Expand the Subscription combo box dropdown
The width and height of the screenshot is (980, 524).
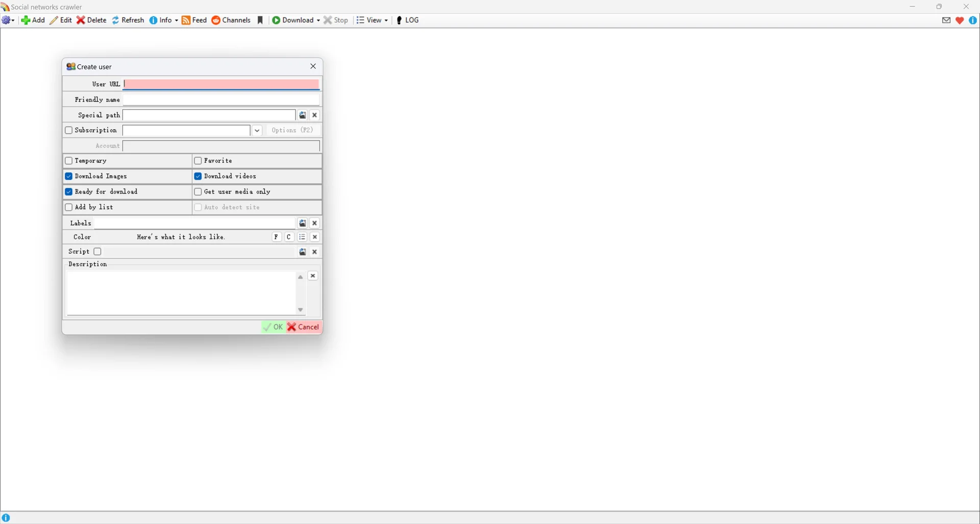pos(257,131)
